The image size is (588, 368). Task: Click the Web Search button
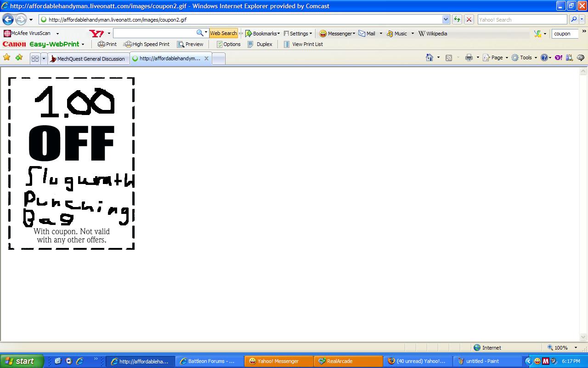(x=223, y=33)
